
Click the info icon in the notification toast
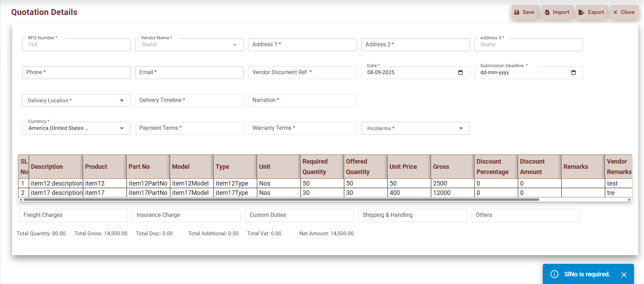[554, 274]
